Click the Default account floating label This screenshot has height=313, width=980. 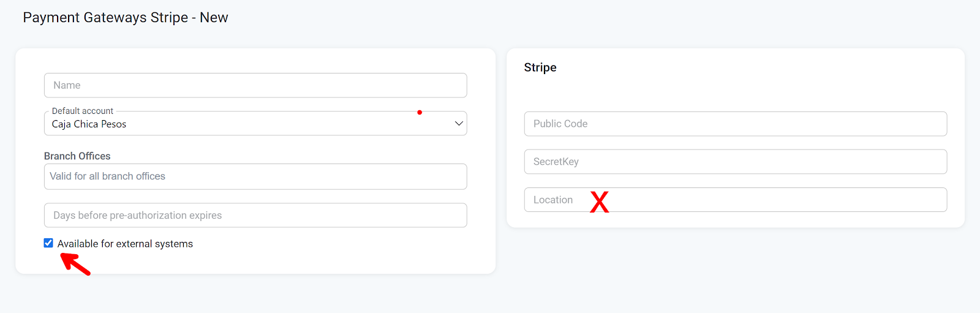(83, 111)
